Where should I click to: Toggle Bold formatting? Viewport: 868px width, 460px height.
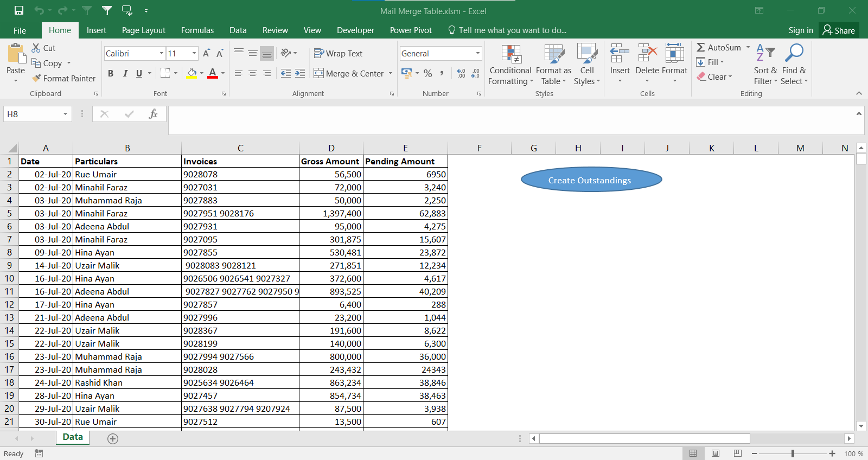pos(111,73)
